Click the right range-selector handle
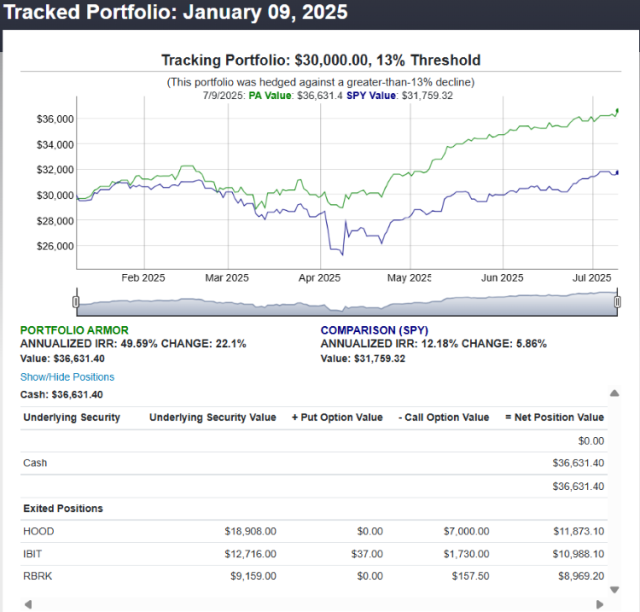 (618, 302)
